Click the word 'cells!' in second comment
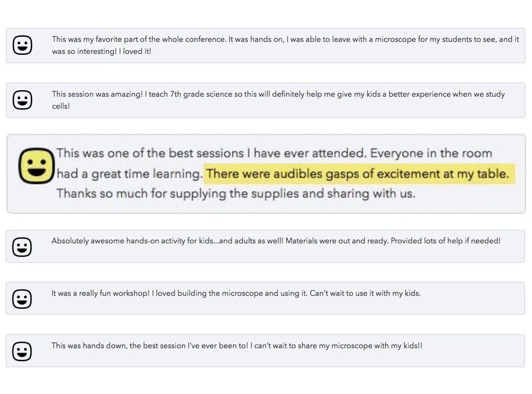The width and height of the screenshot is (532, 394). (x=61, y=106)
